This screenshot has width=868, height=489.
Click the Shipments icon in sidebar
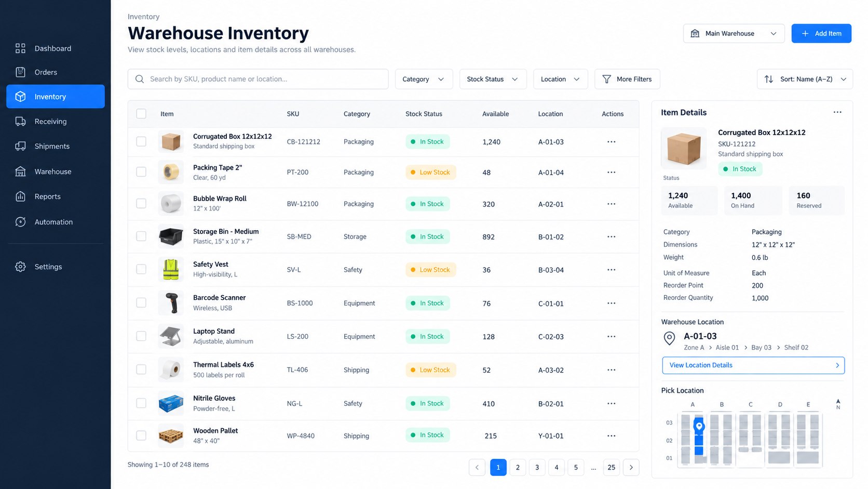point(20,146)
